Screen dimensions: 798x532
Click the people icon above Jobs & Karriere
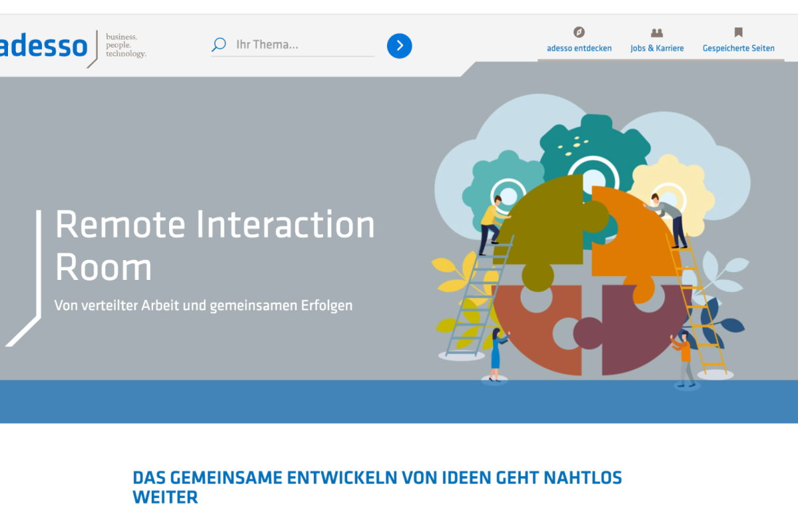point(657,32)
